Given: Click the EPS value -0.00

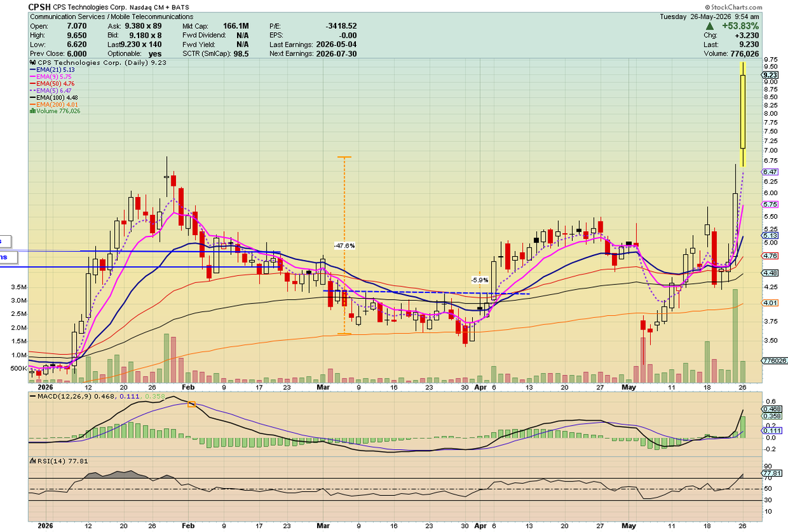Looking at the screenshot, I should point(347,35).
